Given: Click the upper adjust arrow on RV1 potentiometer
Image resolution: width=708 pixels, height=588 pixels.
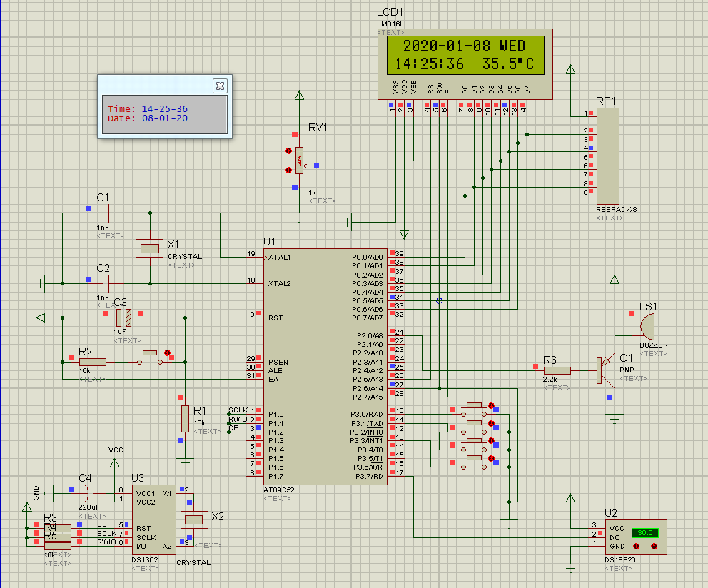Looking at the screenshot, I should click(x=288, y=151).
